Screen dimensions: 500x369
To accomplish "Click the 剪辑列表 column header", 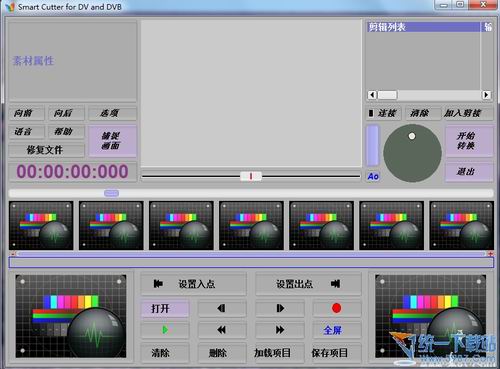I will (424, 27).
